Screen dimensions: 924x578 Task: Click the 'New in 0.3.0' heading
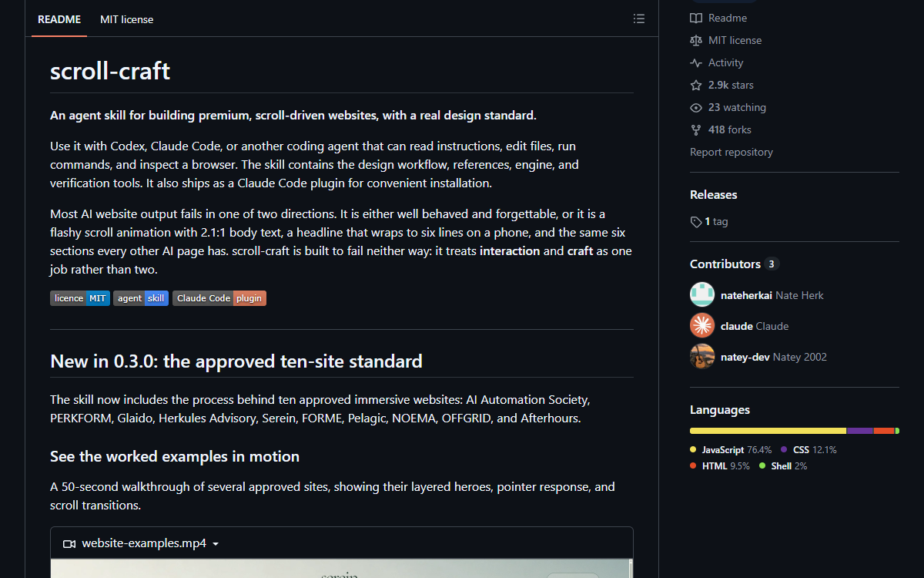tap(236, 361)
